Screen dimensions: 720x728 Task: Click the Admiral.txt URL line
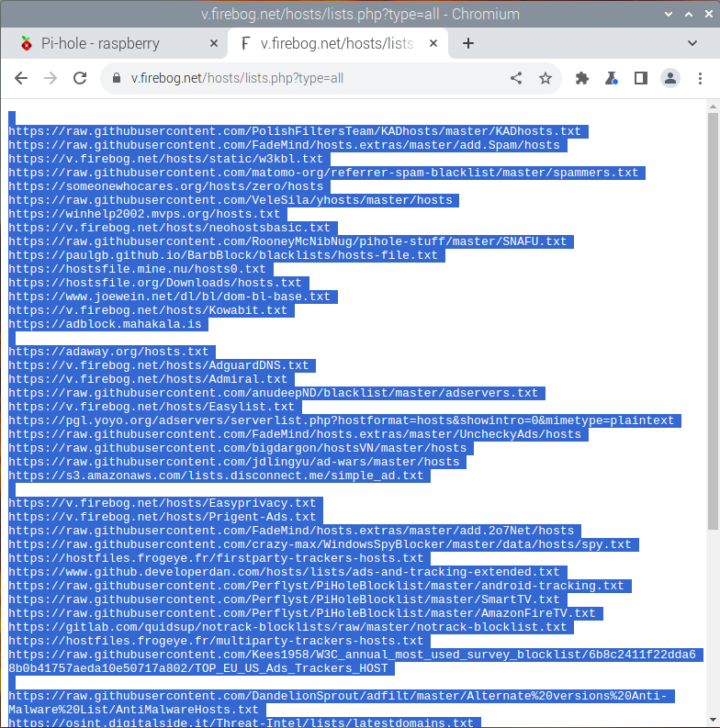click(148, 379)
